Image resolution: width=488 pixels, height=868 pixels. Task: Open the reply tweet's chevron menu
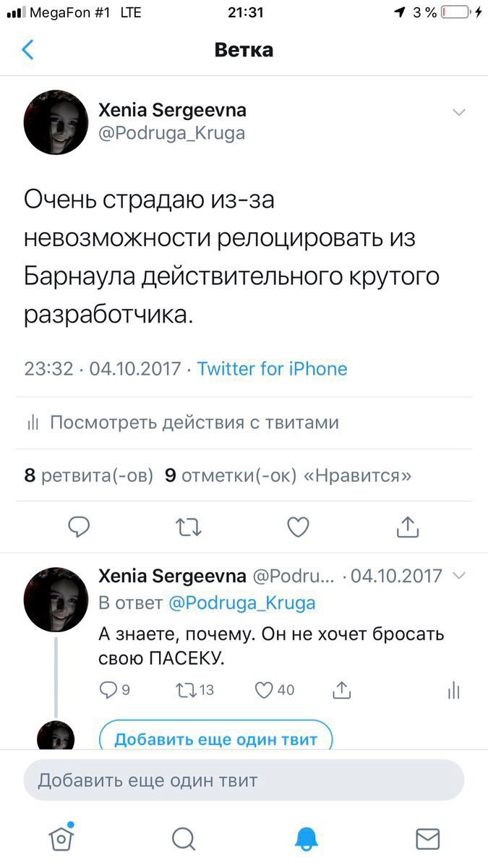tap(458, 576)
